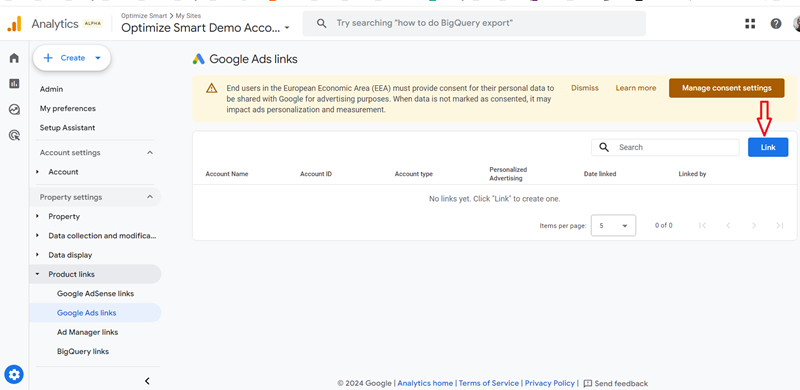
Task: Click the Linked by column header
Action: pyautogui.click(x=692, y=174)
